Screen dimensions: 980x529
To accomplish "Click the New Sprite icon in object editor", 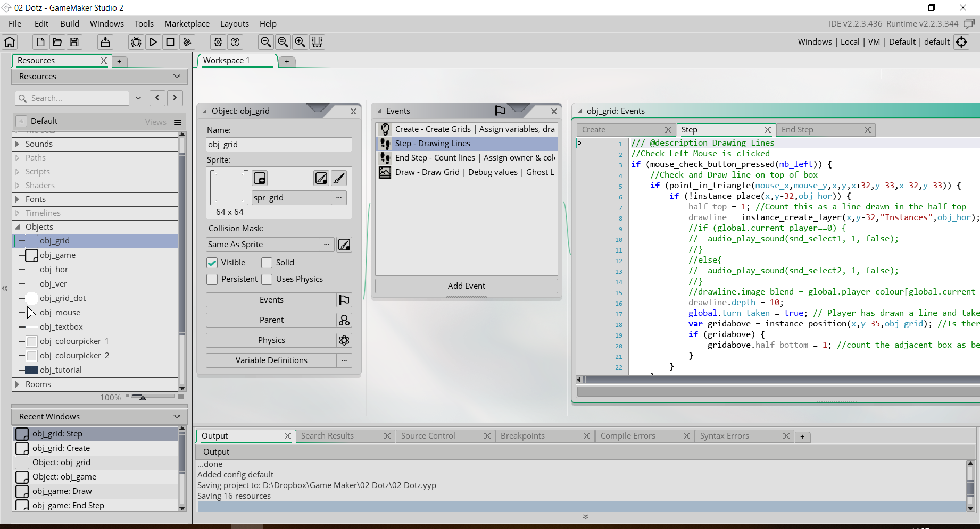I will [x=260, y=178].
